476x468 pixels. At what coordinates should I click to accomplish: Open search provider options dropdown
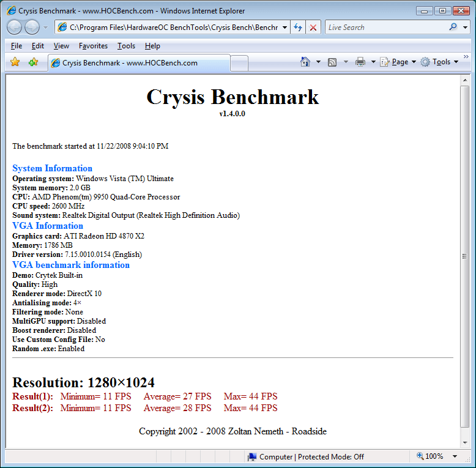coord(465,28)
